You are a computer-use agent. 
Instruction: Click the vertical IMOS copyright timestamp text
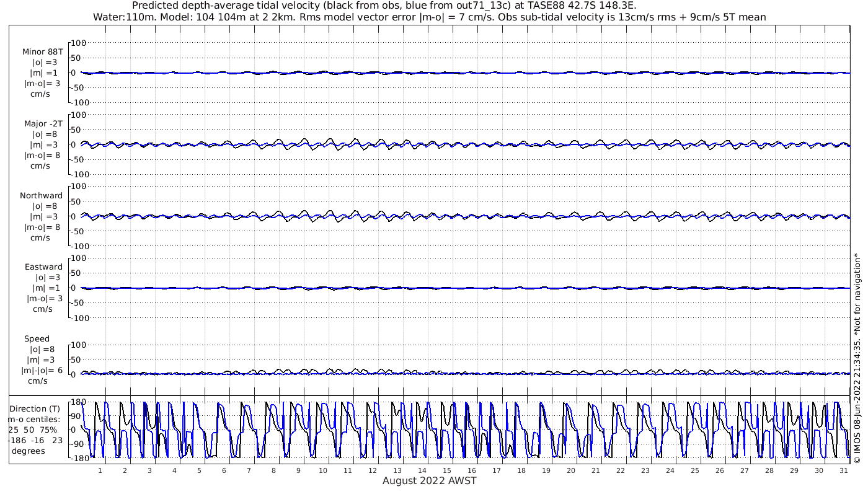click(857, 357)
